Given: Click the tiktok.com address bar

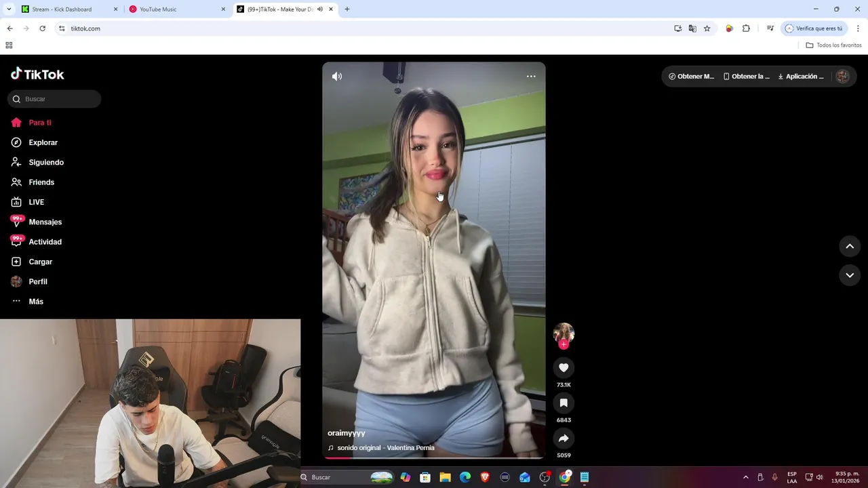Looking at the screenshot, I should [366, 28].
